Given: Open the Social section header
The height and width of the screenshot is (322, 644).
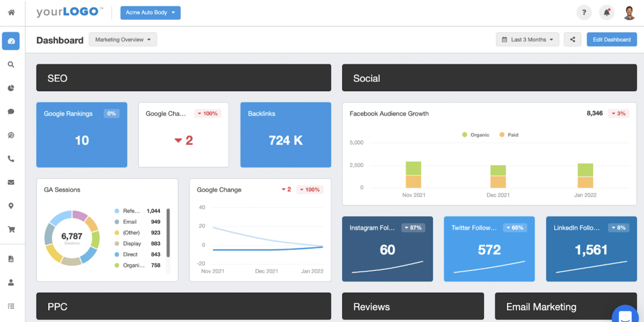Looking at the screenshot, I should click(x=489, y=78).
